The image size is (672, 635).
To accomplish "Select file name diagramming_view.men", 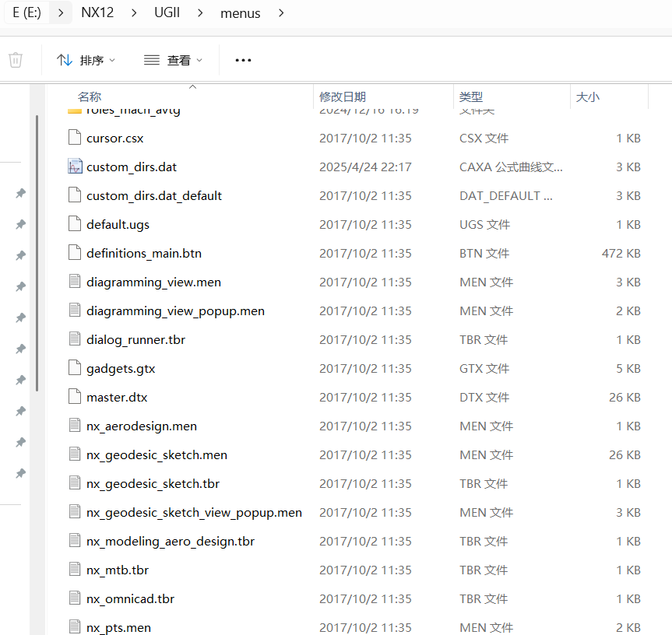I will coord(154,282).
